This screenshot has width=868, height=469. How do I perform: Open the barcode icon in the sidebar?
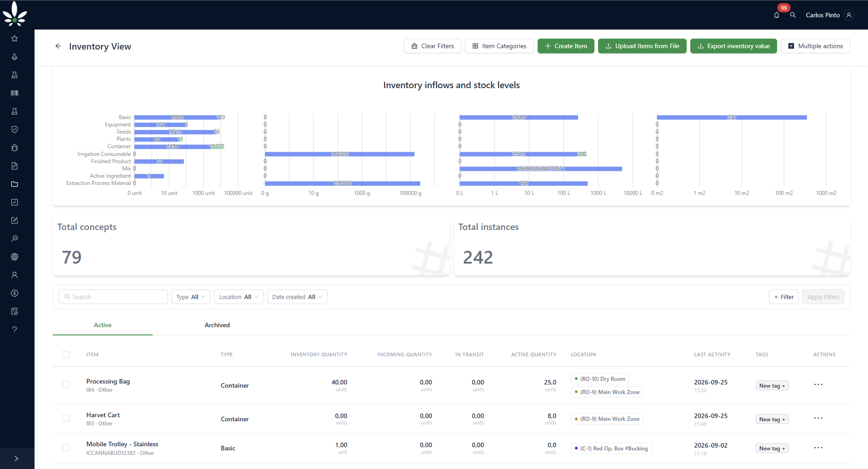15,93
